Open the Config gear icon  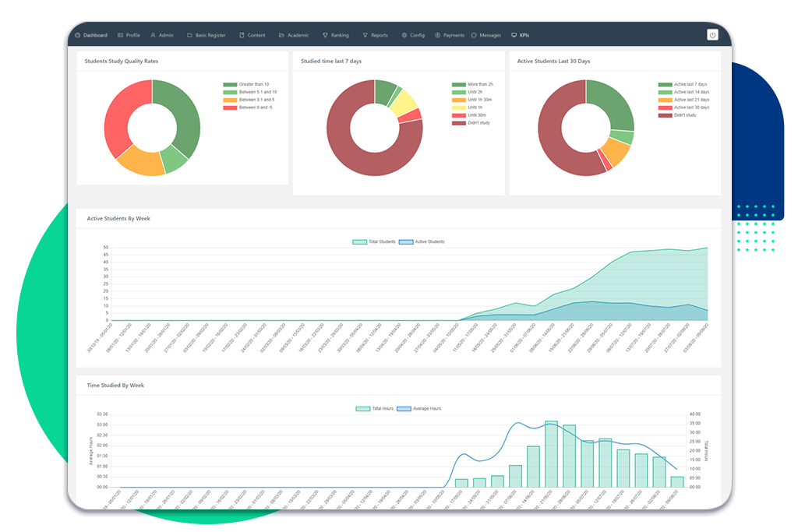point(405,35)
